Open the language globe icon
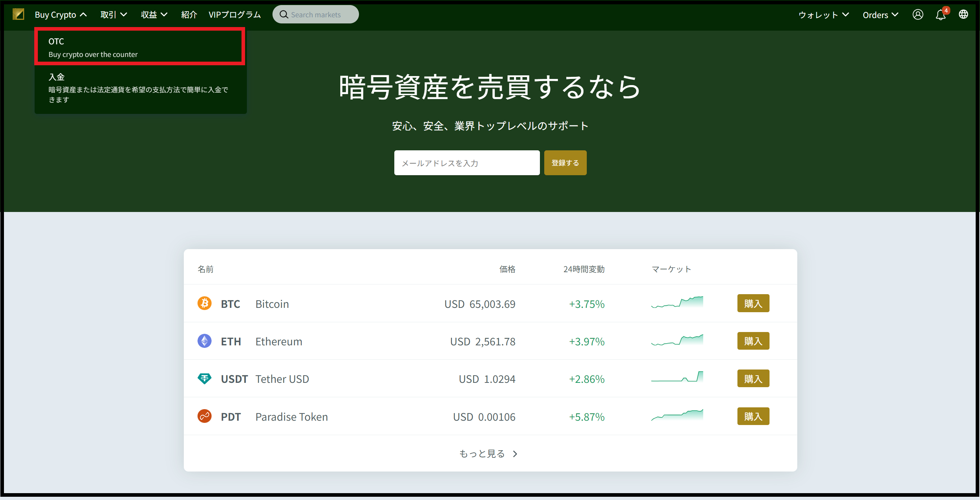The height and width of the screenshot is (500, 980). [x=963, y=14]
